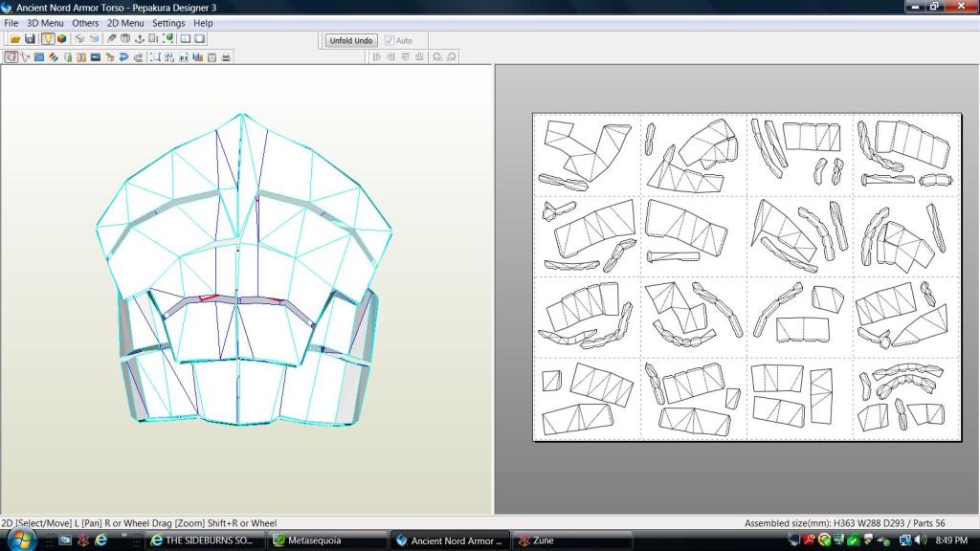The height and width of the screenshot is (551, 980).
Task: Toggle the light bulb lighting icon
Action: pos(48,39)
